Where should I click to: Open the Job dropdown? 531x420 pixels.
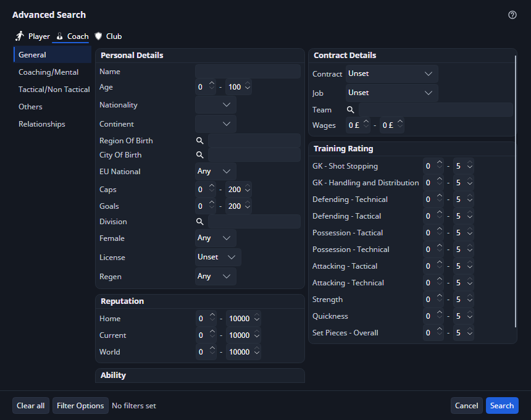pos(392,93)
